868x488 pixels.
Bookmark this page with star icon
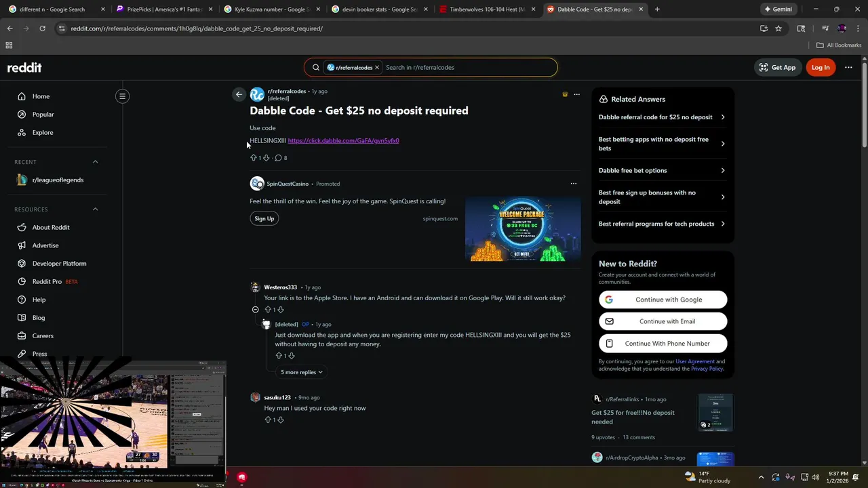coord(778,28)
